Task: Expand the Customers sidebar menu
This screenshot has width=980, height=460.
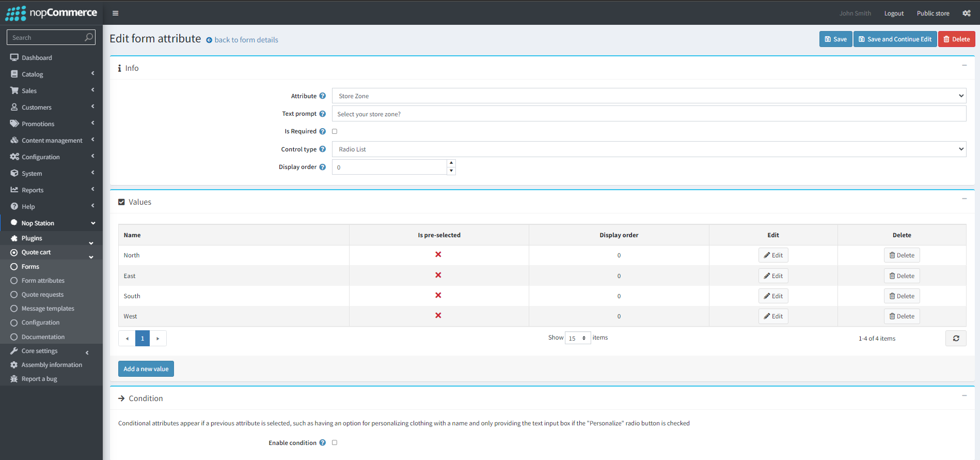Action: [51, 108]
